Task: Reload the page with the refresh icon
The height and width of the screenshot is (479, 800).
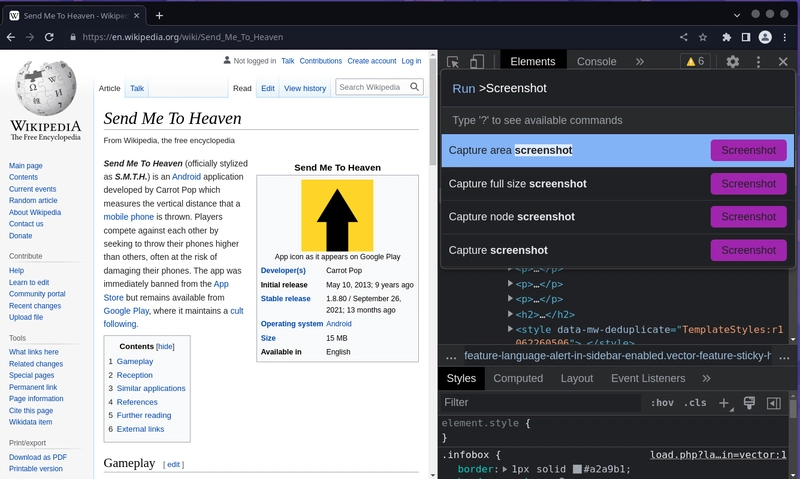Action: click(49, 37)
